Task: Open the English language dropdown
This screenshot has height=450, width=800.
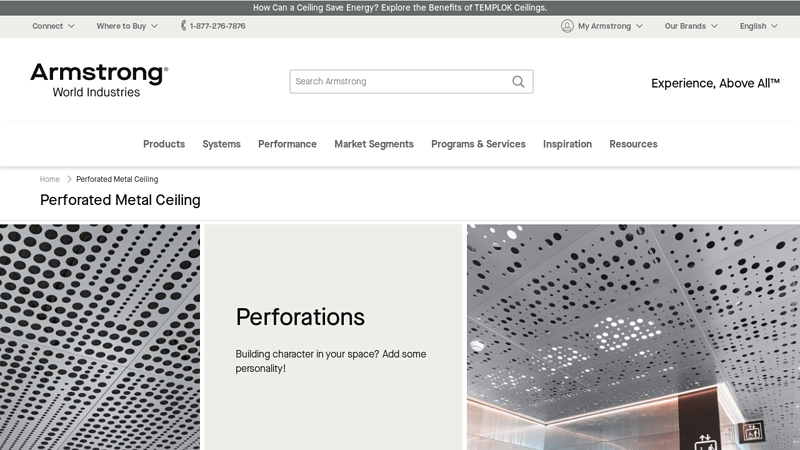Action: pyautogui.click(x=758, y=26)
